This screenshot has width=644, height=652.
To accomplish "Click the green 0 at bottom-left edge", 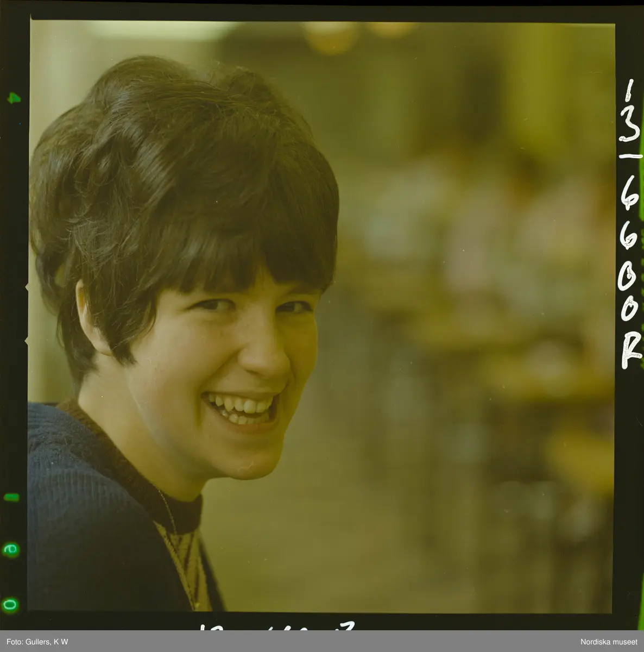I will (x=10, y=603).
